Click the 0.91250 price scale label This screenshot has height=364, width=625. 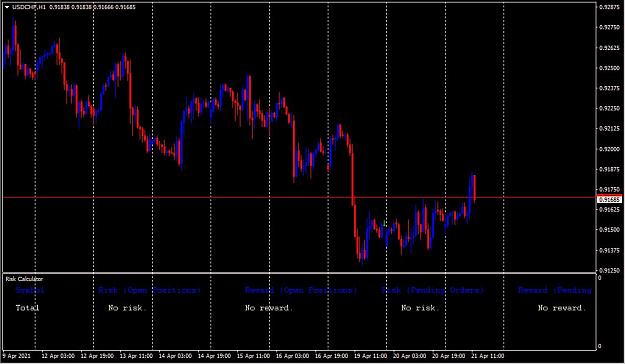pyautogui.click(x=610, y=270)
